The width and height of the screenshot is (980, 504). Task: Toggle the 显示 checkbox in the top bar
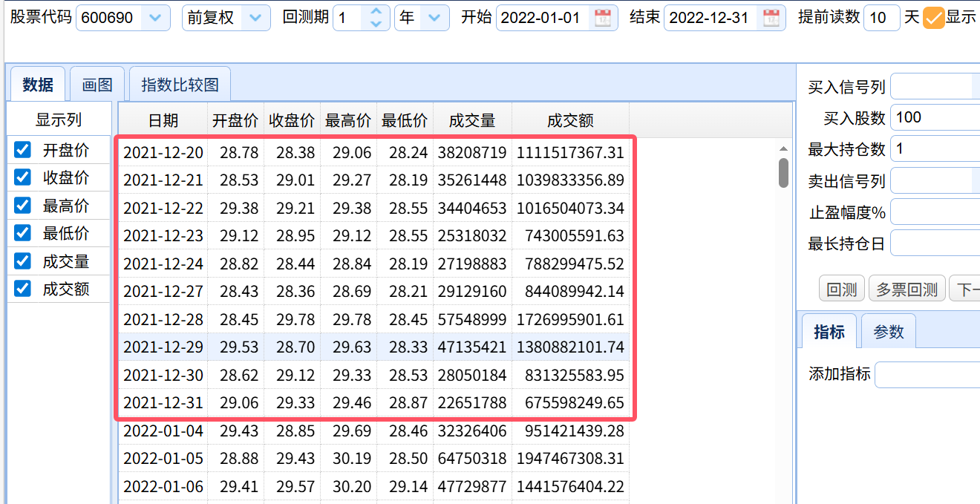(933, 18)
